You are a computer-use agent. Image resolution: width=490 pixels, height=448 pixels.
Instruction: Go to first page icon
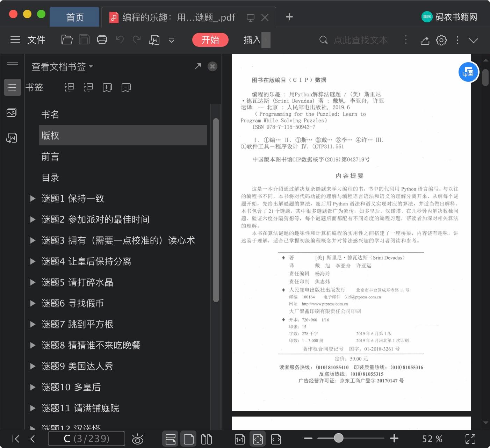(16, 439)
